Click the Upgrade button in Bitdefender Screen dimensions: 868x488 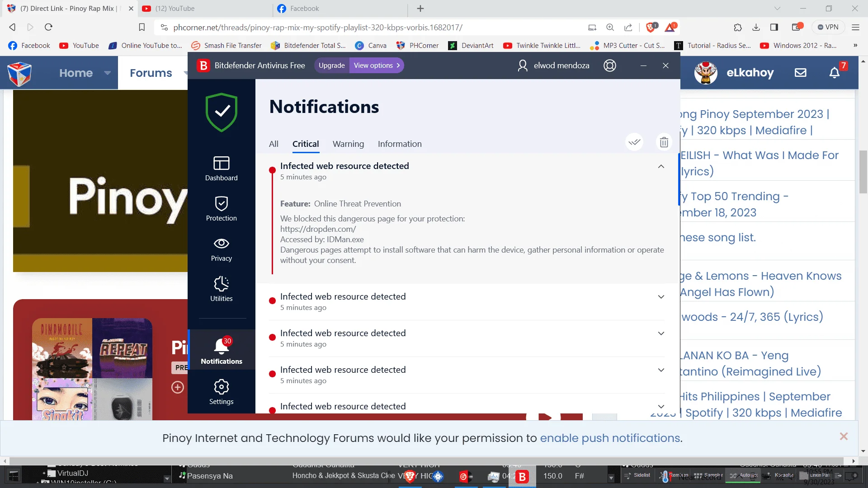coord(331,66)
